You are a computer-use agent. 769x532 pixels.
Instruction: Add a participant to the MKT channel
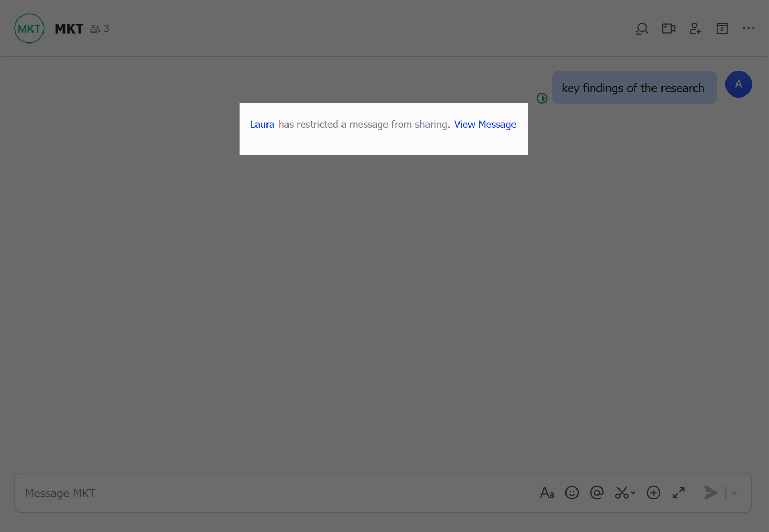(695, 28)
